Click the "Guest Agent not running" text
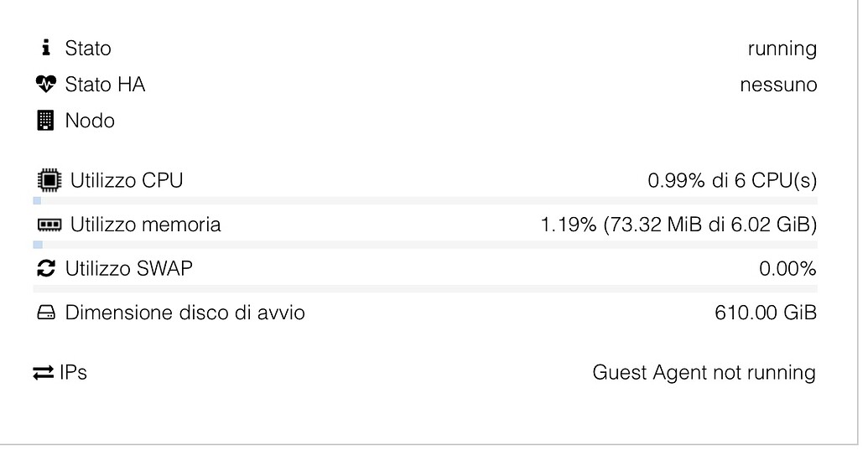 coord(704,373)
